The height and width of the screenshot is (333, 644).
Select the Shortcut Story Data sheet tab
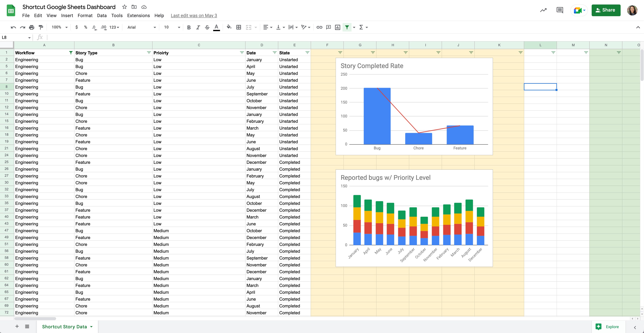(65, 327)
